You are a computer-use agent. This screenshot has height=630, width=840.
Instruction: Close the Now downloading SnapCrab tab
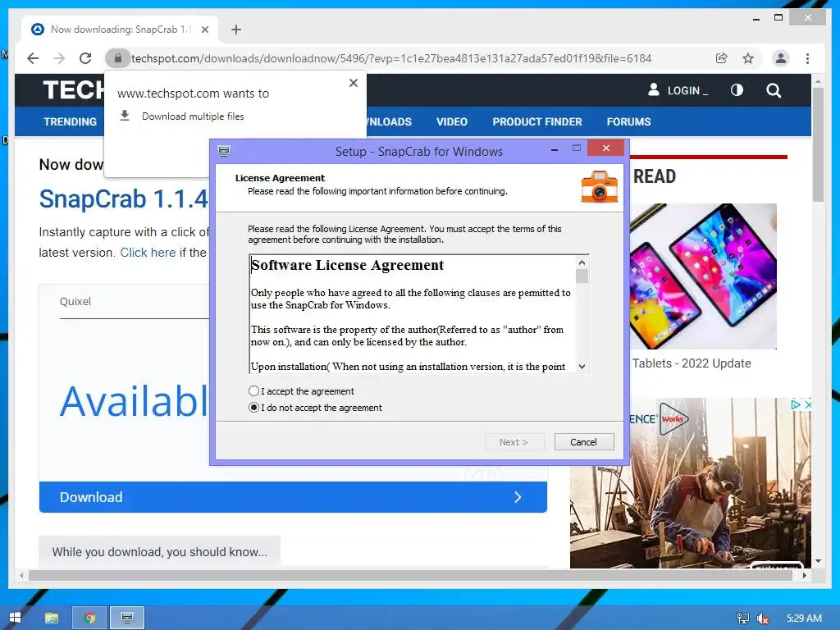[204, 30]
